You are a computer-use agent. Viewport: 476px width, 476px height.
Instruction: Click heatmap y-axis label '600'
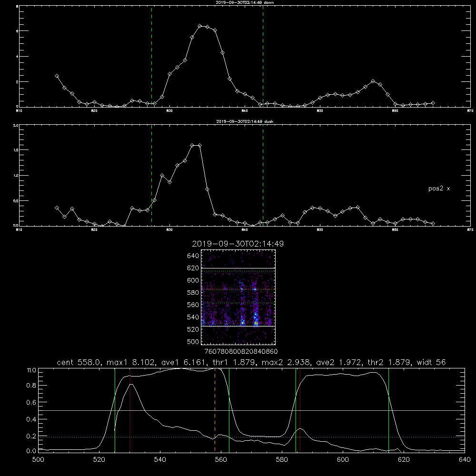(193, 280)
